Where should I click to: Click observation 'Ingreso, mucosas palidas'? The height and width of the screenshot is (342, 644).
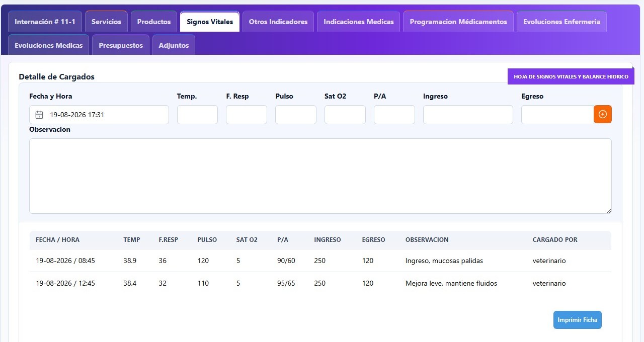444,261
